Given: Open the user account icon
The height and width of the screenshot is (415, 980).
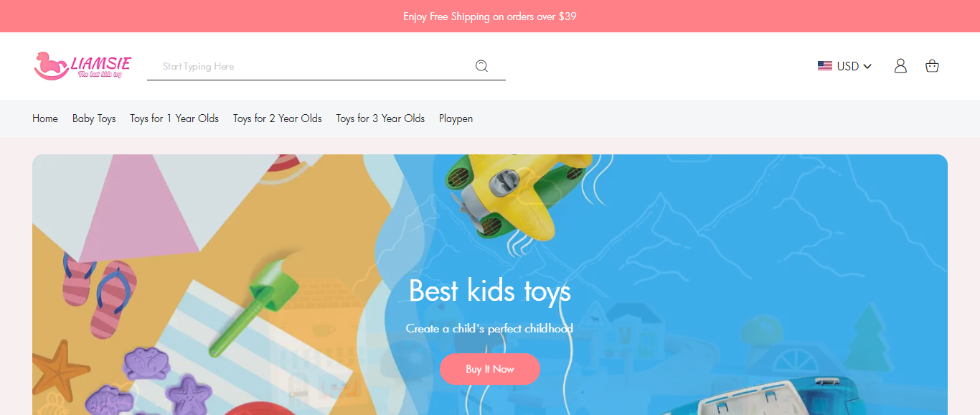Looking at the screenshot, I should 900,66.
